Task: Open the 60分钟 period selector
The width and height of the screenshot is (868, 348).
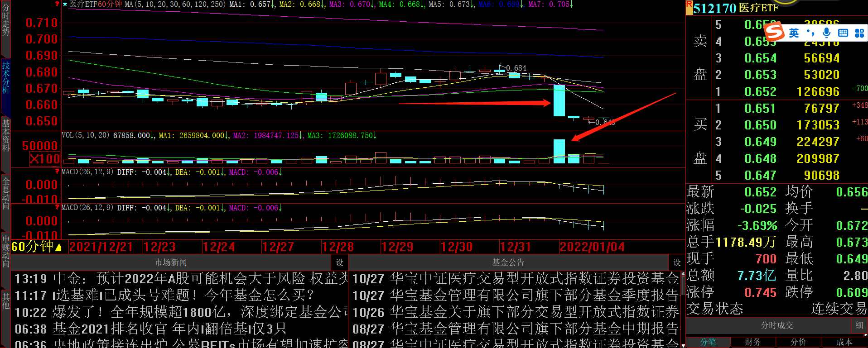Action: (x=37, y=247)
